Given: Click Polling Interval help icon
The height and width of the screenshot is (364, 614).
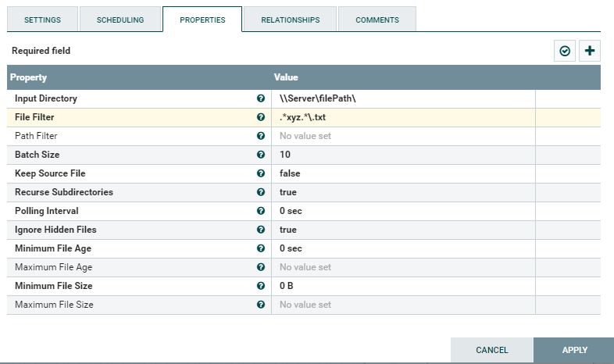Looking at the screenshot, I should (261, 211).
